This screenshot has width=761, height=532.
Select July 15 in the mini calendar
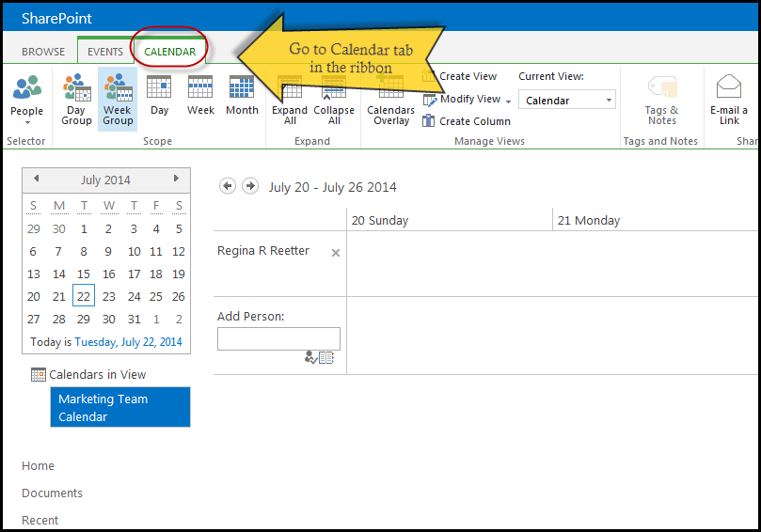tap(84, 274)
